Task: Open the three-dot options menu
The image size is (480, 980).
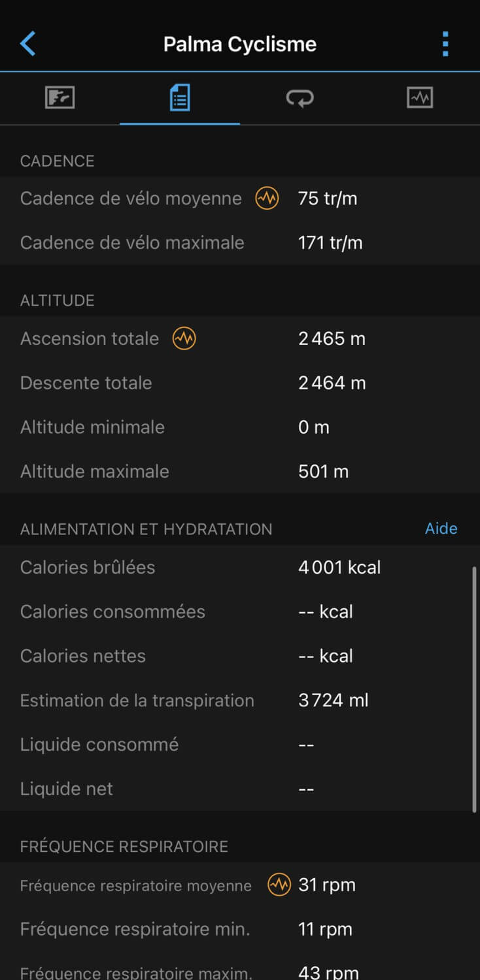Action: point(445,44)
